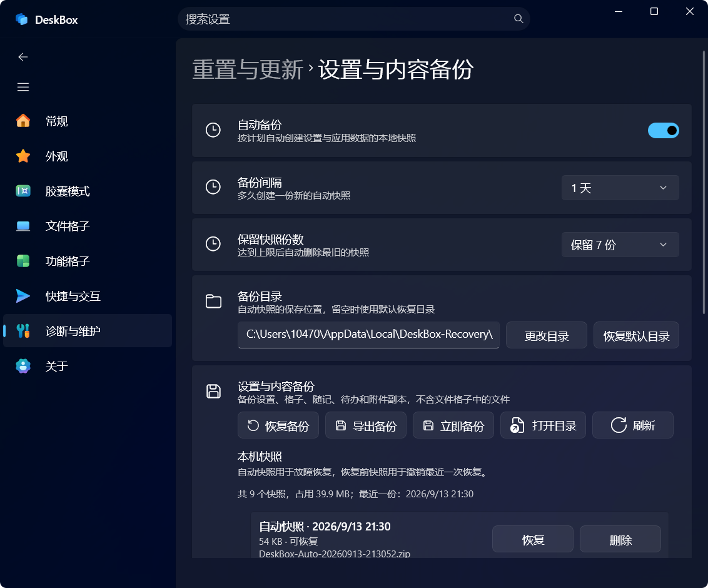708x588 pixels.
Task: Restore the 2026/9/13 21:30 auto snapshot
Action: coord(533,539)
